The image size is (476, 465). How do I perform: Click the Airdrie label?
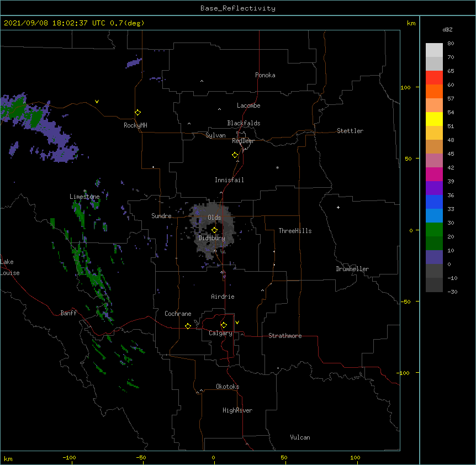(223, 297)
